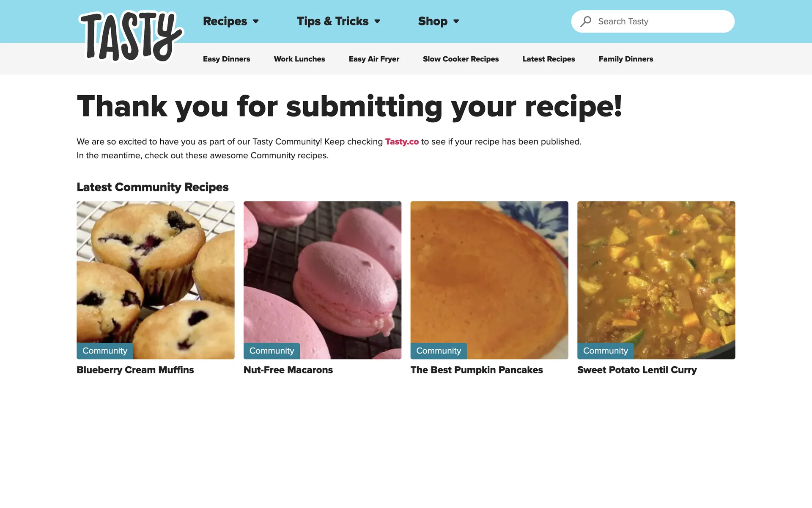The width and height of the screenshot is (812, 508).
Task: Select Easy Air Fryer link
Action: pos(374,59)
